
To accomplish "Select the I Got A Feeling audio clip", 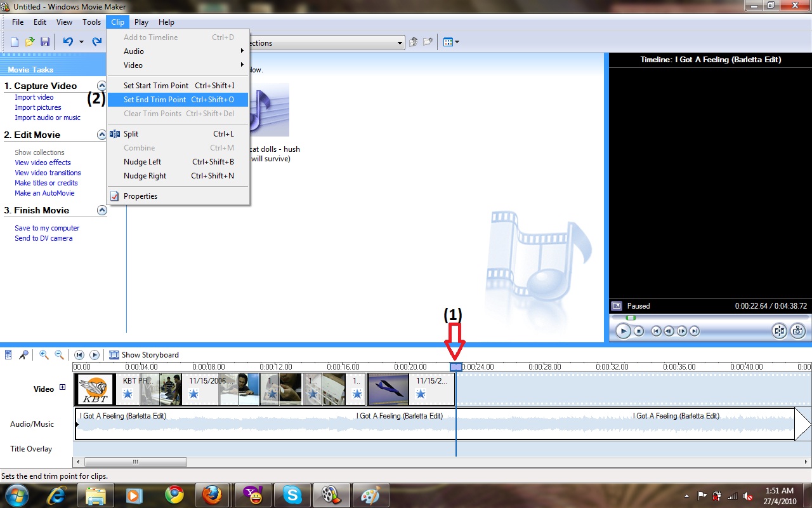I will 435,424.
